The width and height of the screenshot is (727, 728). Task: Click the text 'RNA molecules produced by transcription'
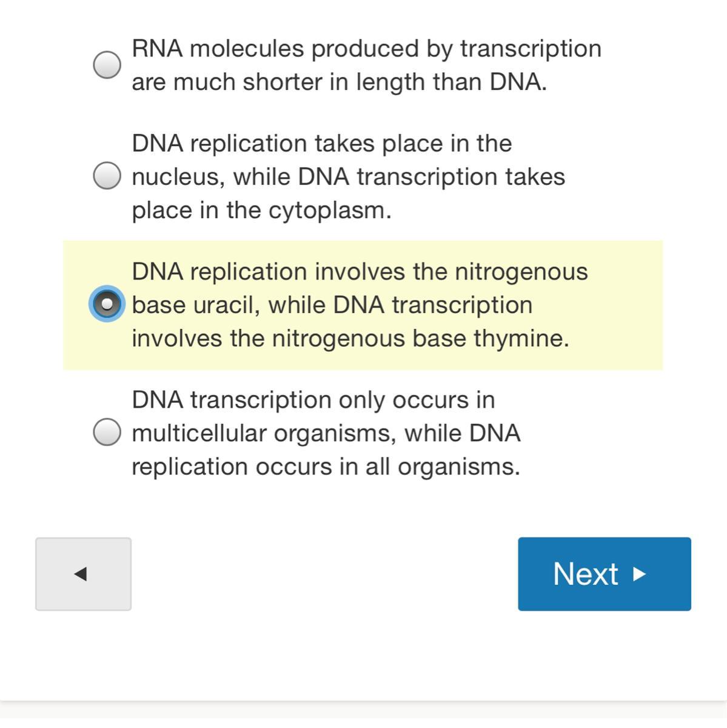(366, 49)
